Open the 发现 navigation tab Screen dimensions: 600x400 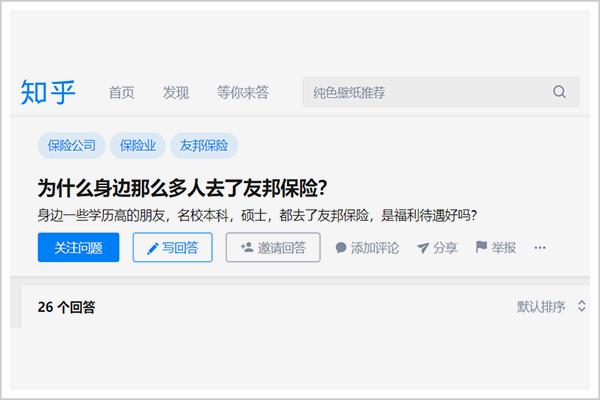176,92
